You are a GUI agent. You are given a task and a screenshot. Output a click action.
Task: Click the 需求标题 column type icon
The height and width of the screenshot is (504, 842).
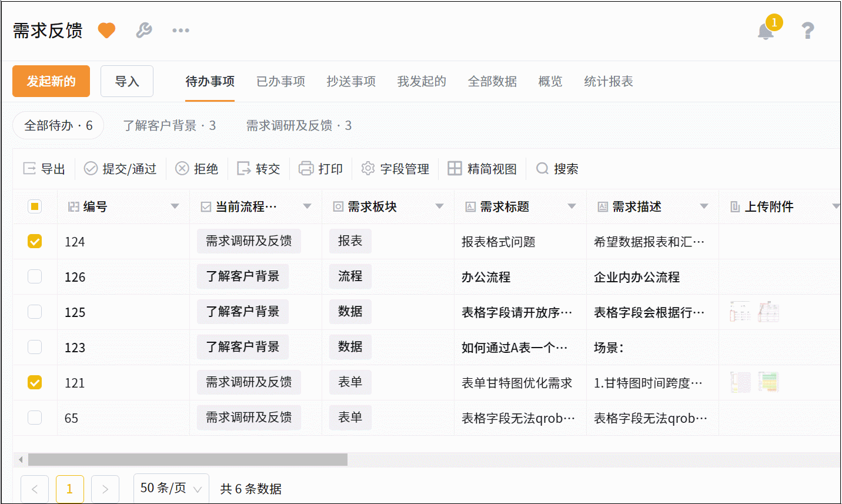pos(470,206)
